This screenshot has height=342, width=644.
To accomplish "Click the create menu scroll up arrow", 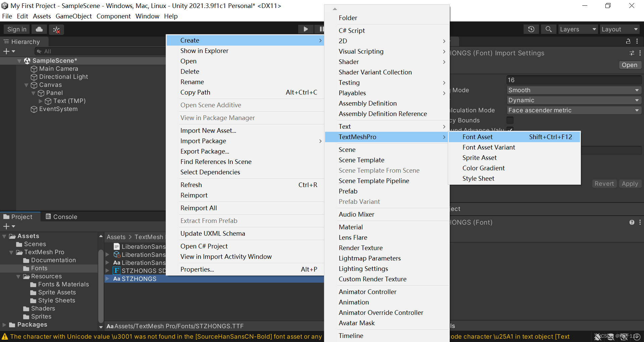I will pyautogui.click(x=335, y=9).
